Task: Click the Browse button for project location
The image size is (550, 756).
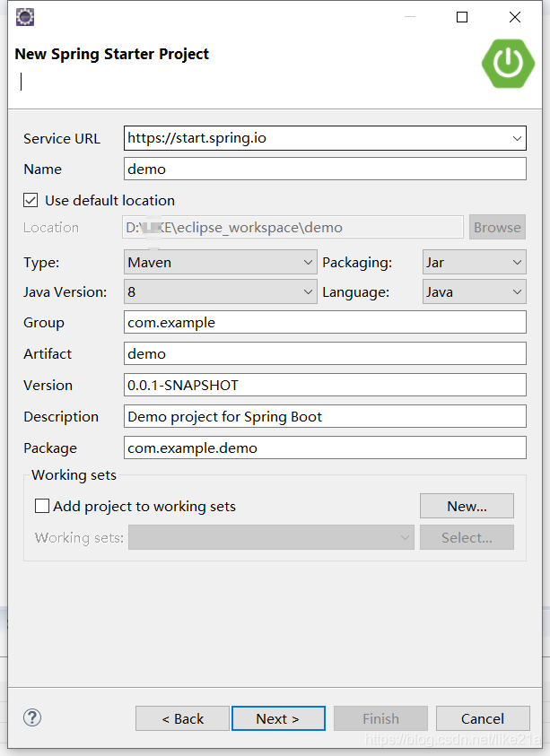Action: tap(497, 227)
